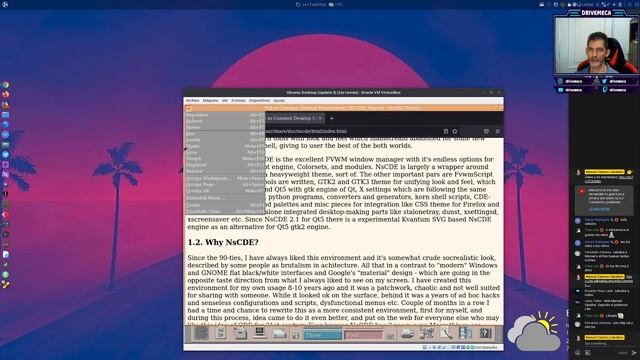Open the Ayuda menu in VirtualBox

coord(279,100)
